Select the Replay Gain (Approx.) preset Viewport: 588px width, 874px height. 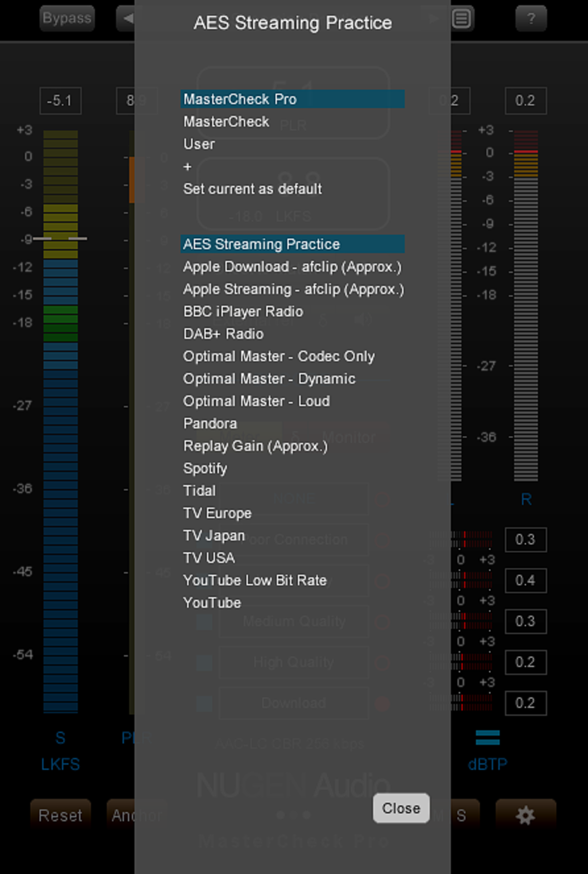292,446
